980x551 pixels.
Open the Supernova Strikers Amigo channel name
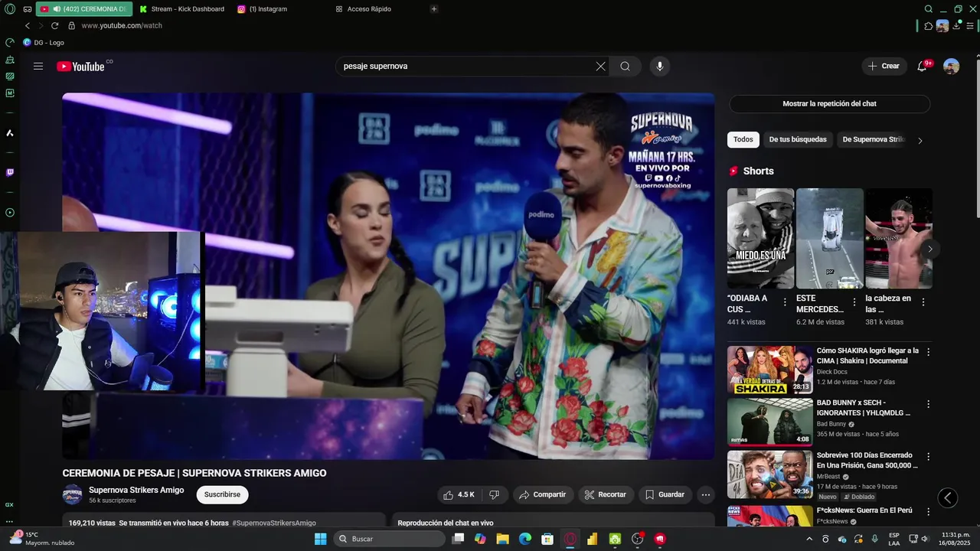[136, 490]
